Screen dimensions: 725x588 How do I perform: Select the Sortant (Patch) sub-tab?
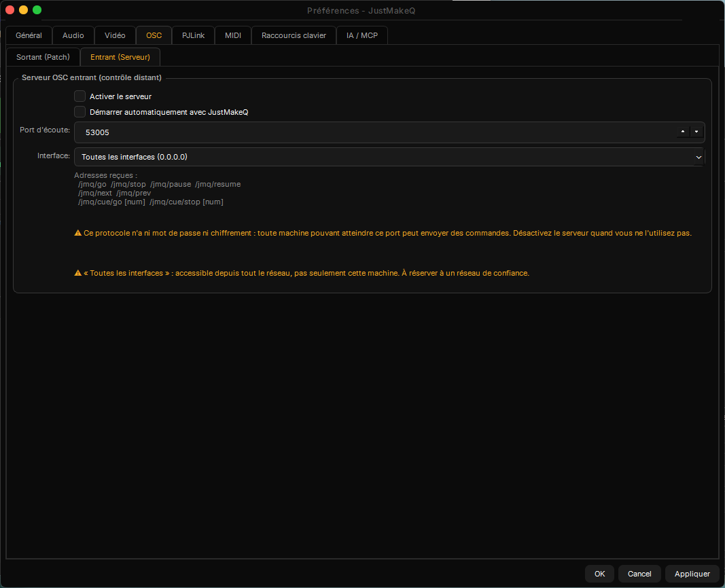pos(43,57)
